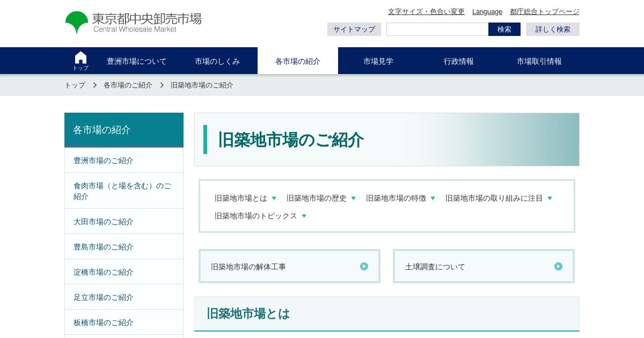Image resolution: width=644 pixels, height=338 pixels.
Task: Jump to 旧築地市場の特徴 section link
Action: point(396,198)
